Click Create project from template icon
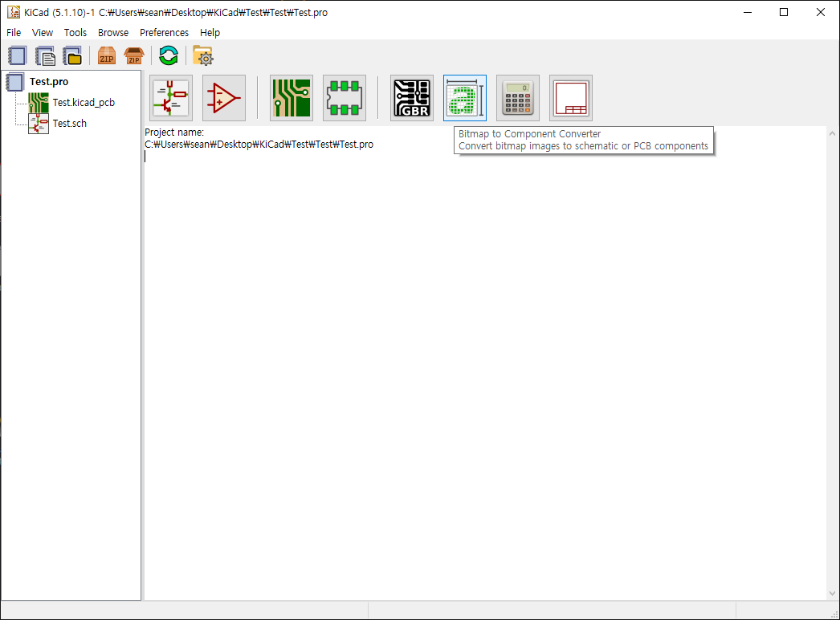 coord(45,55)
